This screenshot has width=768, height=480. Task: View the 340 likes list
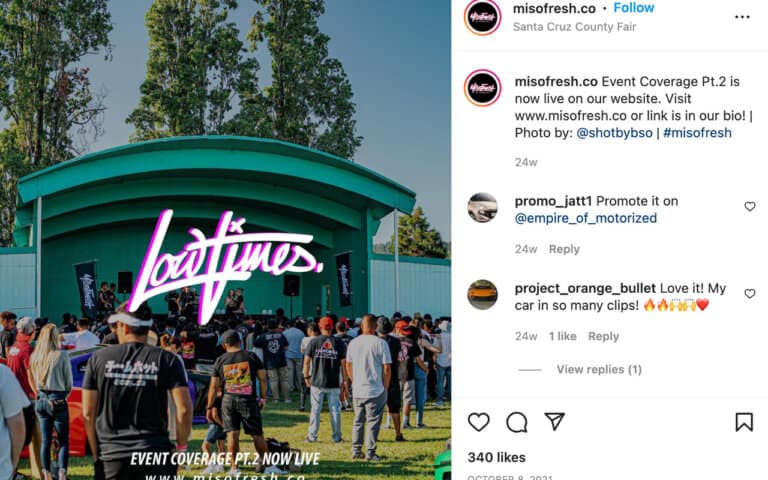[x=497, y=457]
